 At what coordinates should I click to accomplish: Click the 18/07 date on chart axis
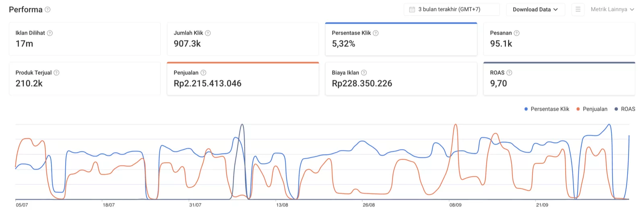pyautogui.click(x=109, y=205)
